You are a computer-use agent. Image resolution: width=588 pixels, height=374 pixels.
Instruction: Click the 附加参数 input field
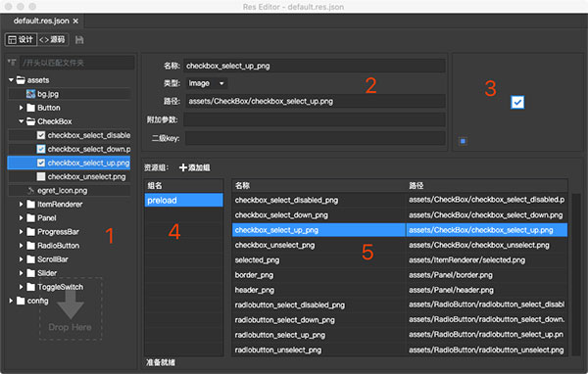(x=315, y=119)
